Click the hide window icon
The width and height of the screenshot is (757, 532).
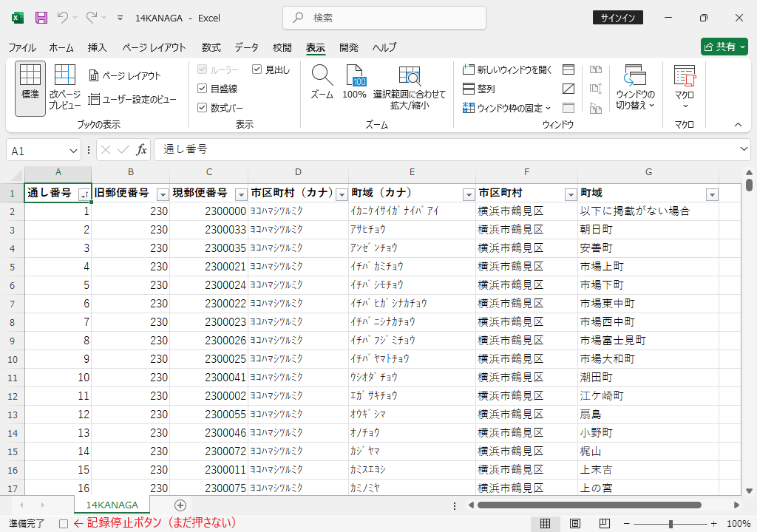[568, 89]
